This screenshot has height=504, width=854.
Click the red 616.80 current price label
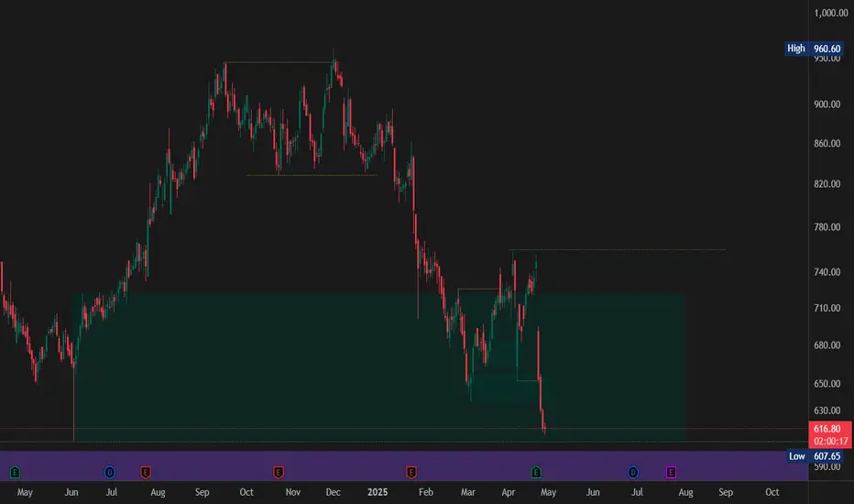pyautogui.click(x=827, y=429)
